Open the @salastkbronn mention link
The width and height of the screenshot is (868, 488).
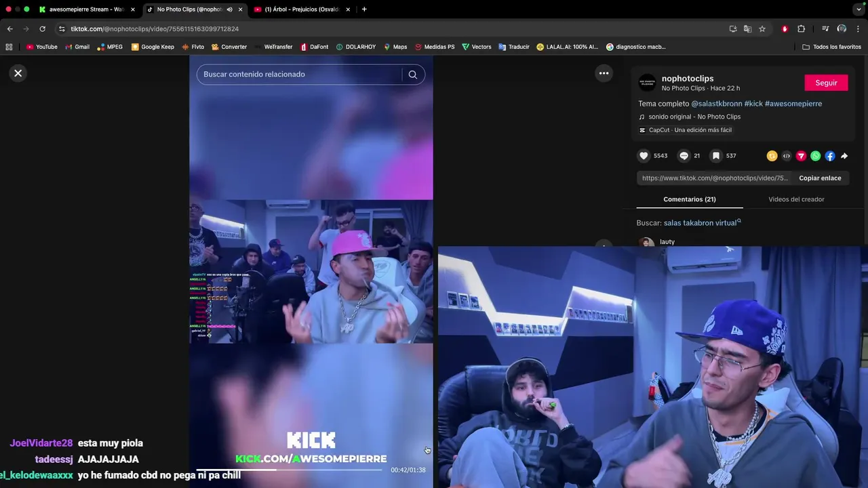click(x=717, y=104)
